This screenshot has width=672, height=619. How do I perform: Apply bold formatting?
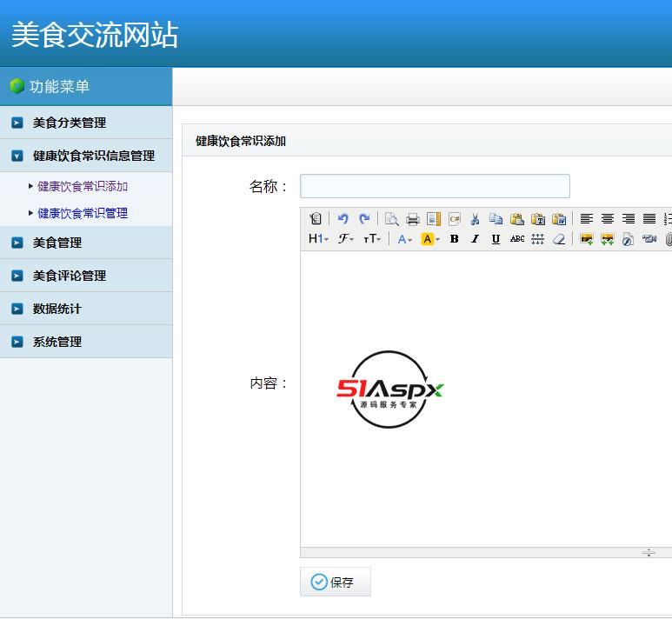click(x=455, y=239)
